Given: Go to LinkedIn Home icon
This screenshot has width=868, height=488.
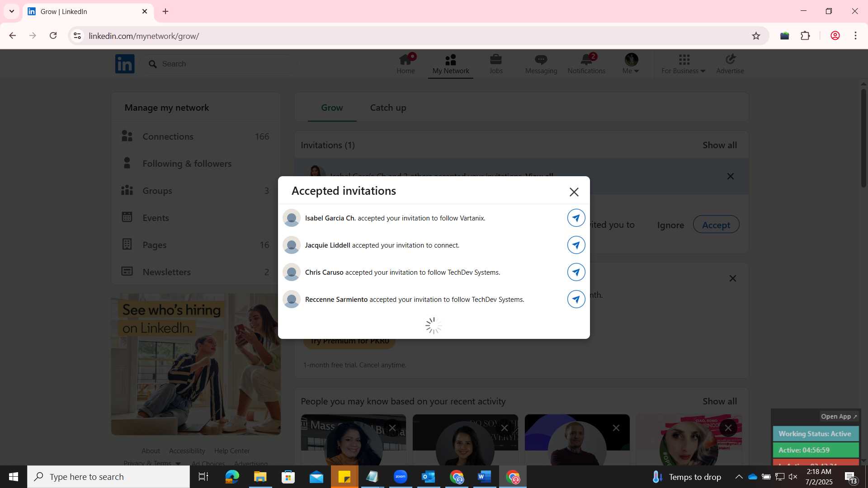Looking at the screenshot, I should pyautogui.click(x=406, y=64).
